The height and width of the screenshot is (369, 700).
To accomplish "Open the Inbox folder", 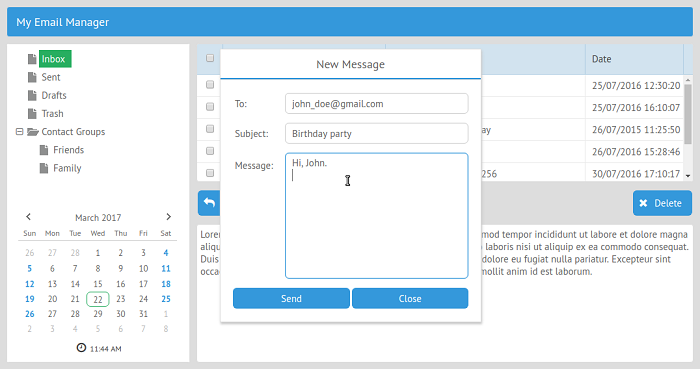I will [x=55, y=59].
